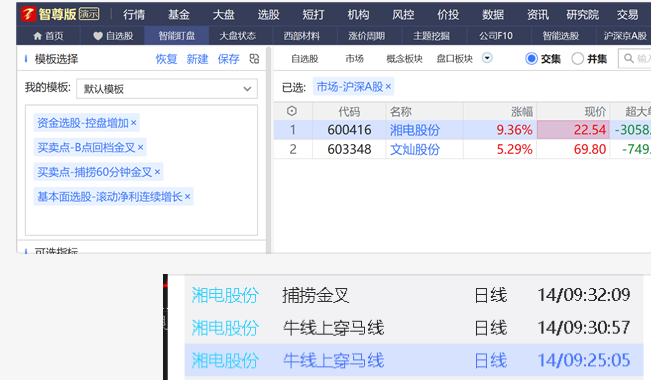Click 恢复 template link
The width and height of the screenshot is (651, 380).
pos(166,59)
